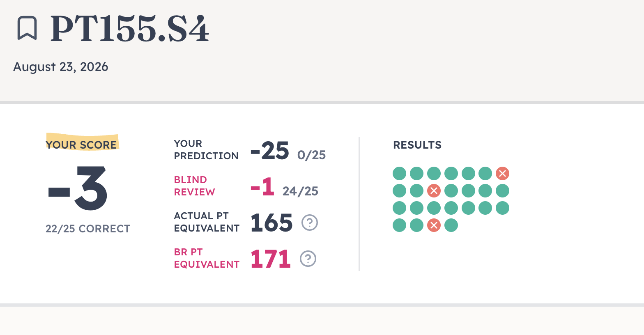Click the August 23, 2026 date
This screenshot has width=644, height=335.
coord(61,67)
